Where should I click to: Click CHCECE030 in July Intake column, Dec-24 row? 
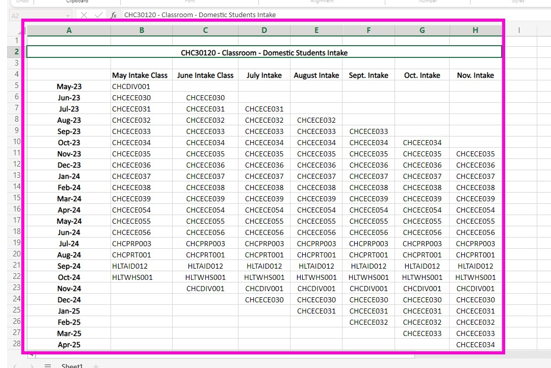point(264,300)
